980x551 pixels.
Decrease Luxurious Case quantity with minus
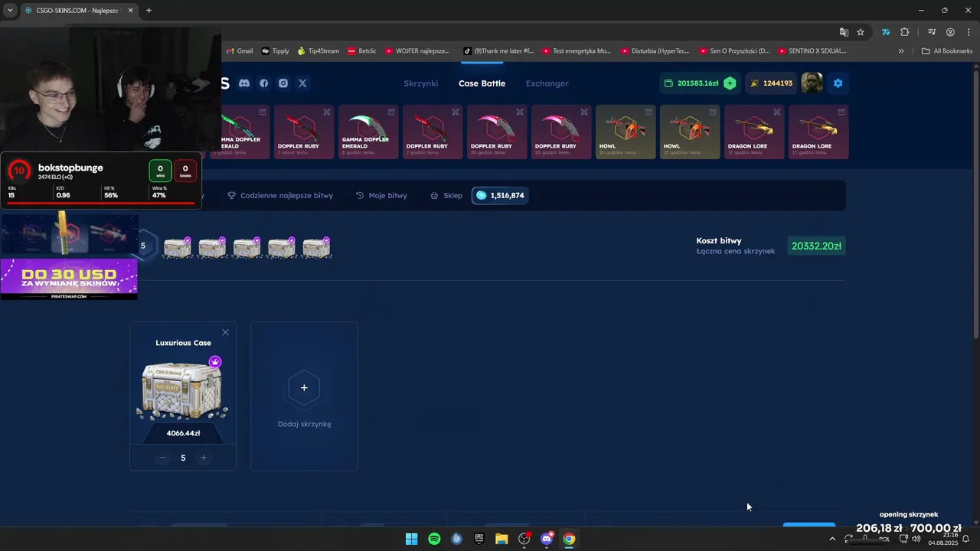point(162,458)
